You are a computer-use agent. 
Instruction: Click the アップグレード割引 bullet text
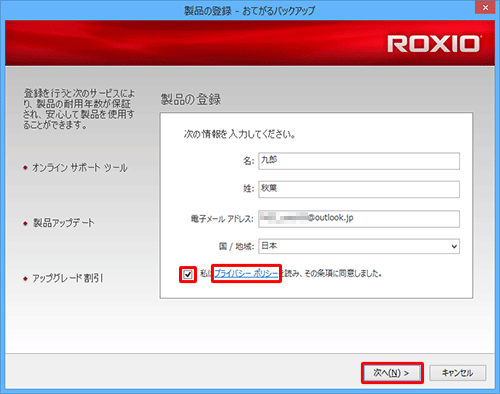[x=68, y=278]
